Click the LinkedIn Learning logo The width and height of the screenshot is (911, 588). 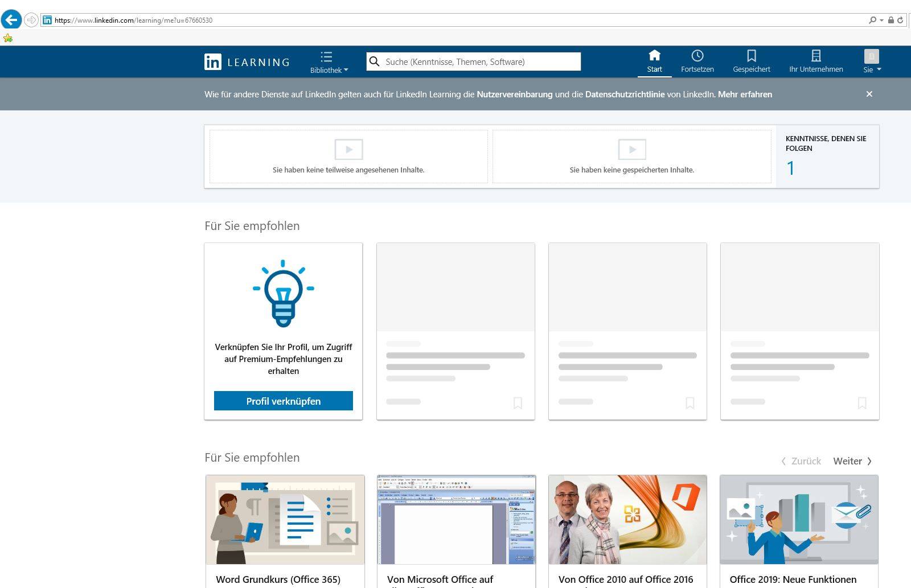point(247,62)
